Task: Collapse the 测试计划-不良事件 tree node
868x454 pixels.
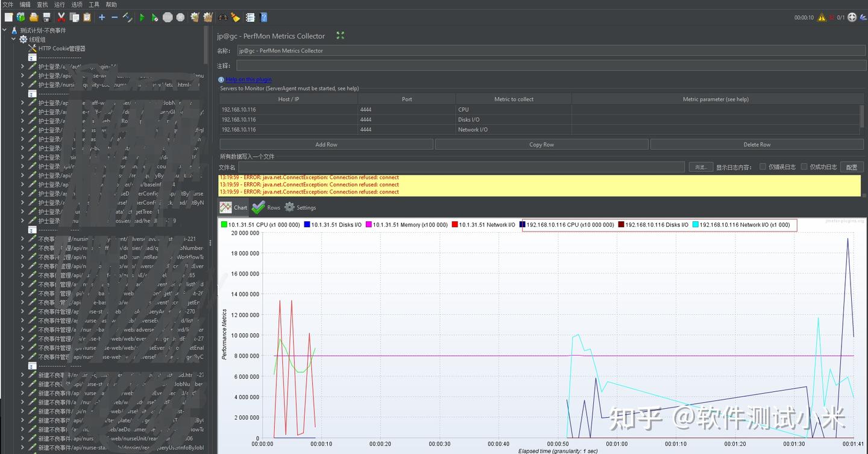Action: pos(5,30)
